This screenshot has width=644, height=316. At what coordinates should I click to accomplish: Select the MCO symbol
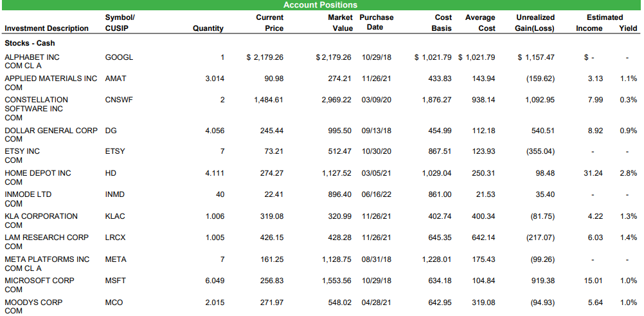[114, 302]
